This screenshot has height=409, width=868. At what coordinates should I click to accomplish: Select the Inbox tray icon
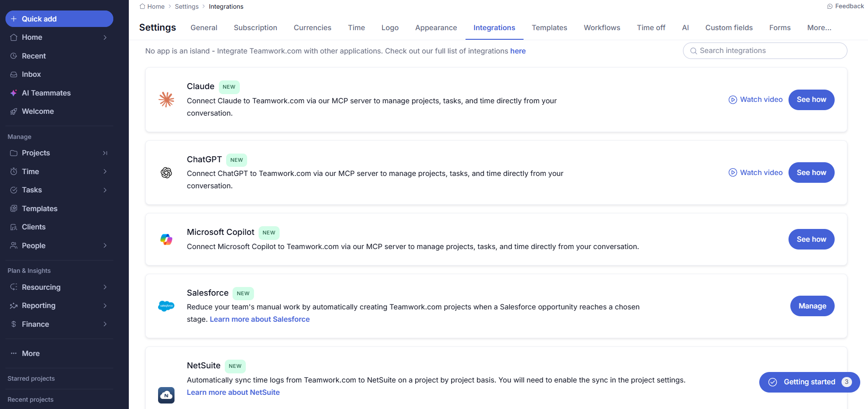coord(14,74)
